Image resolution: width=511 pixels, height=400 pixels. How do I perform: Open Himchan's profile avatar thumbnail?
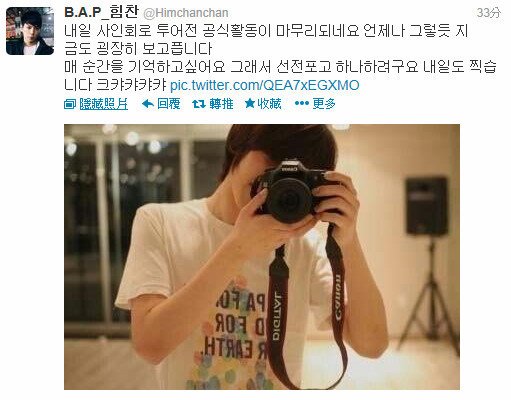(30, 31)
